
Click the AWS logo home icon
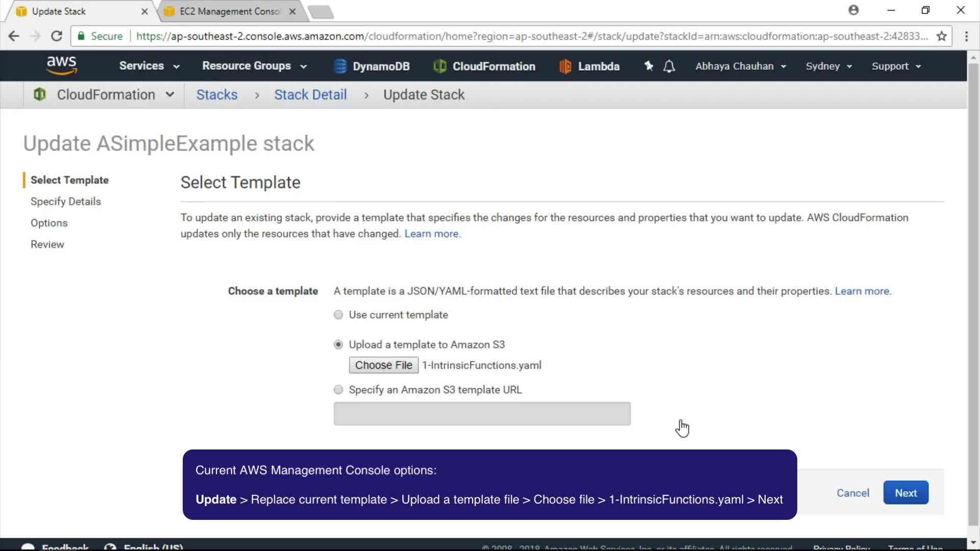[x=61, y=65]
